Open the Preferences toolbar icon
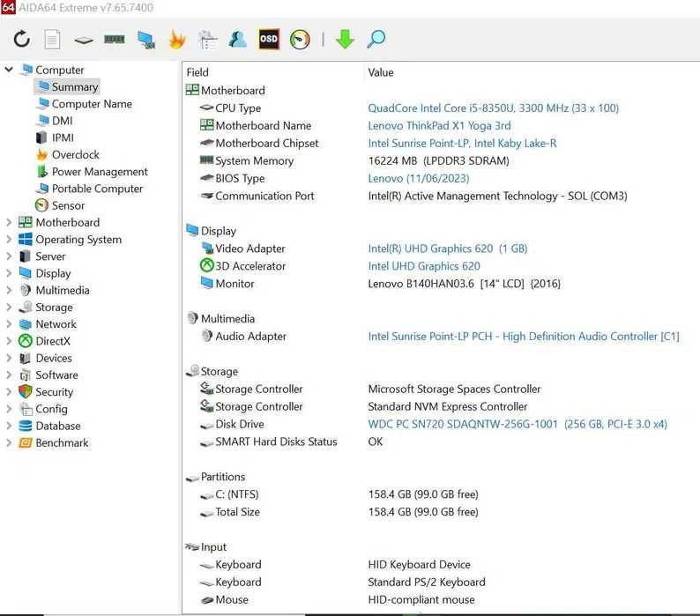Image resolution: width=700 pixels, height=616 pixels. pos(207,40)
